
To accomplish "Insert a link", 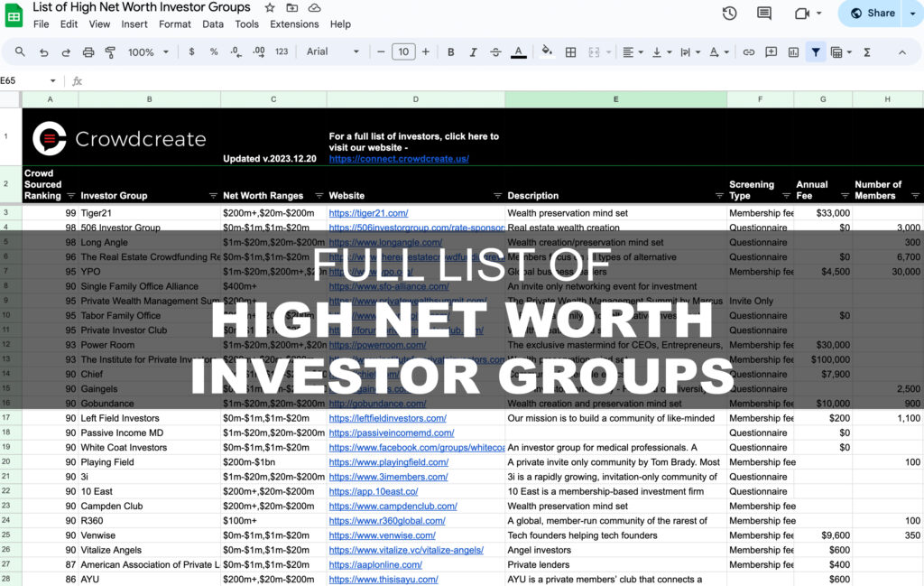I will 748,52.
